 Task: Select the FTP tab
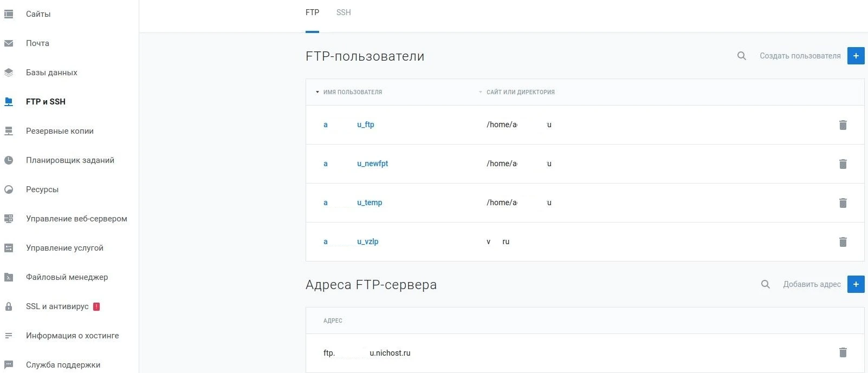coord(312,12)
